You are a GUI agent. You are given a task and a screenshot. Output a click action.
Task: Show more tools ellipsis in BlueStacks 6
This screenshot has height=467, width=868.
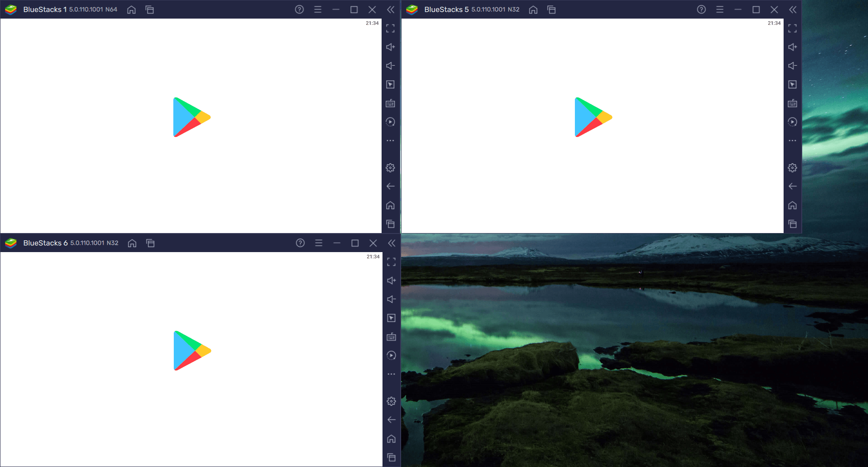point(391,374)
